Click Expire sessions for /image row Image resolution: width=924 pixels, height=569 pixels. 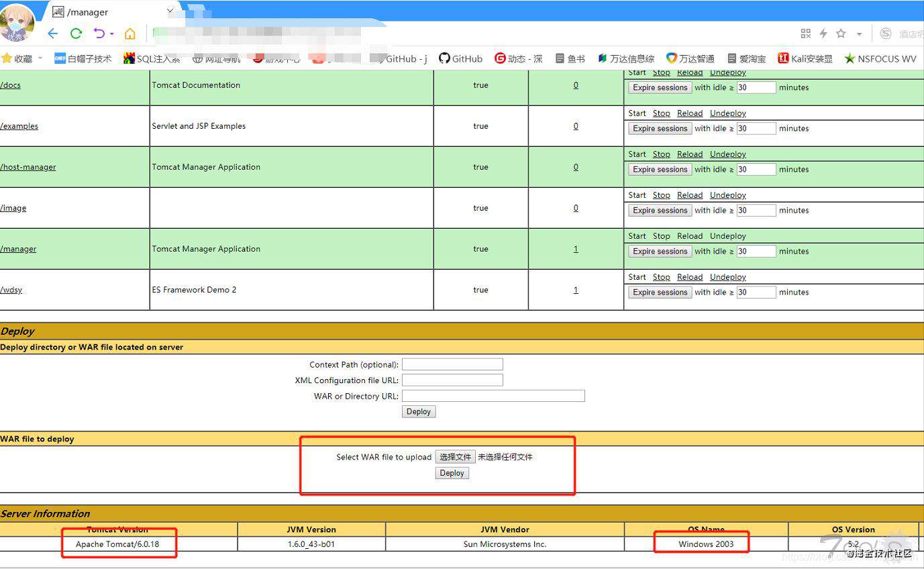[x=660, y=211]
